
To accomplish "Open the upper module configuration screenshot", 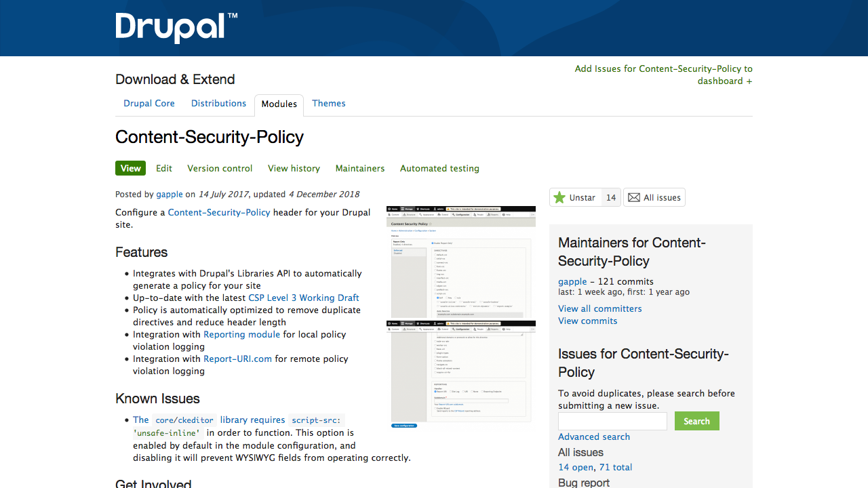I will pos(461,262).
